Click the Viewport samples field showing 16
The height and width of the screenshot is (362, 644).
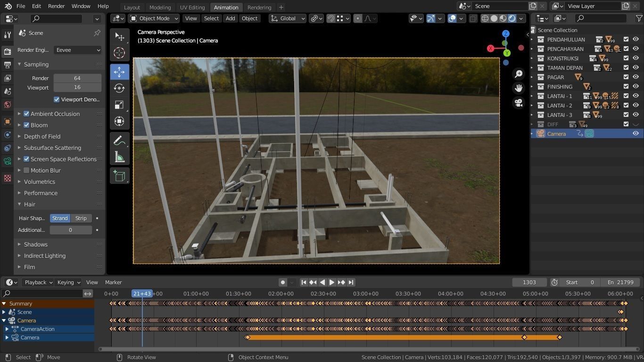pyautogui.click(x=77, y=87)
